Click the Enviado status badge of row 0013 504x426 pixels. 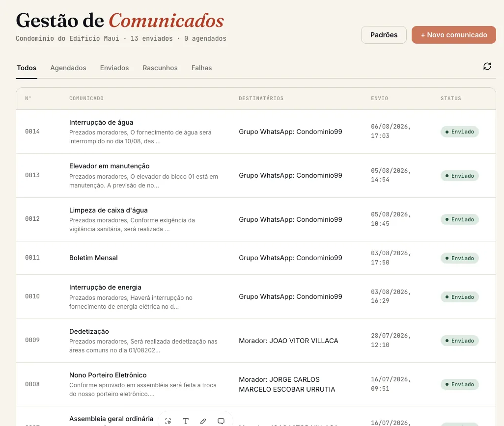pos(460,176)
